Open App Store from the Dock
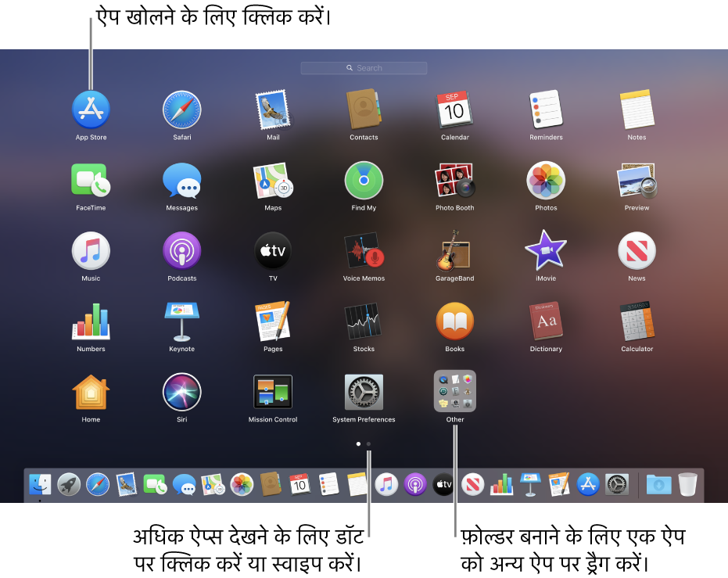The height and width of the screenshot is (578, 728). coord(588,485)
